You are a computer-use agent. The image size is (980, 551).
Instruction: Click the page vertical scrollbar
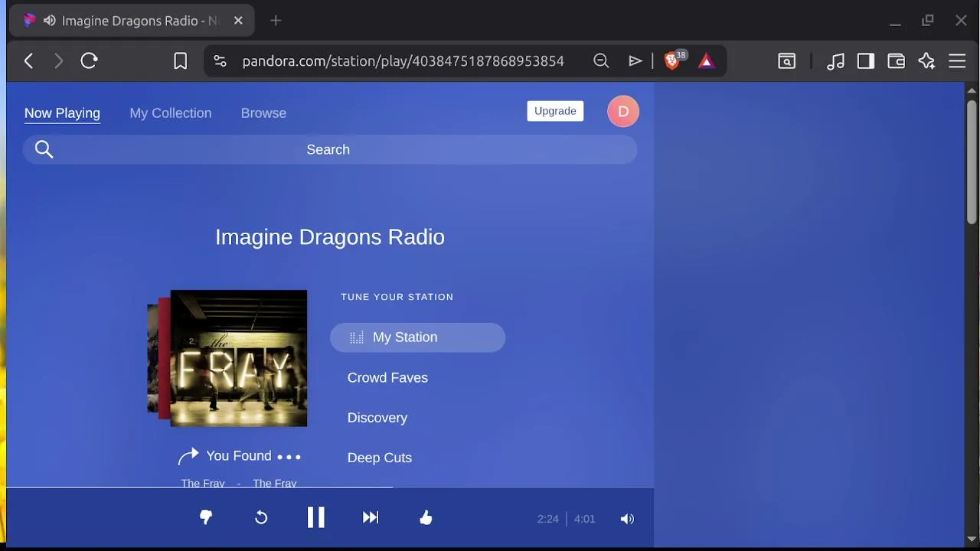point(972,161)
